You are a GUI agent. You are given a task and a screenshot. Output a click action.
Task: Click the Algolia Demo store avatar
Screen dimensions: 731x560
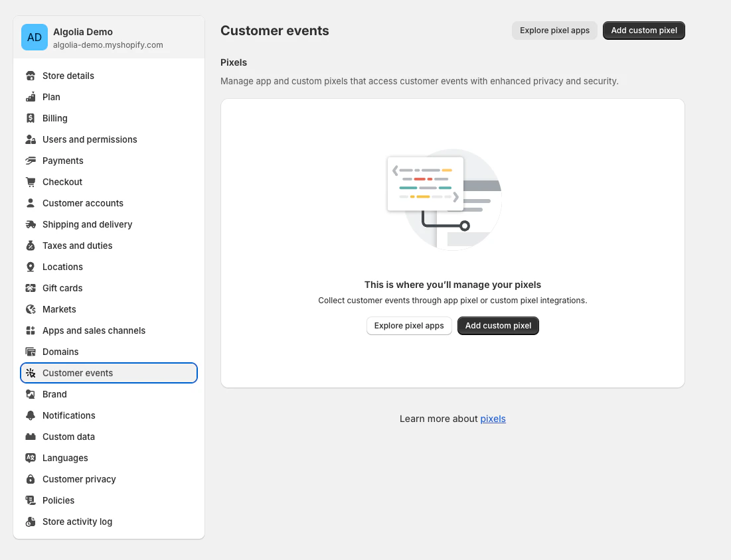(x=34, y=37)
